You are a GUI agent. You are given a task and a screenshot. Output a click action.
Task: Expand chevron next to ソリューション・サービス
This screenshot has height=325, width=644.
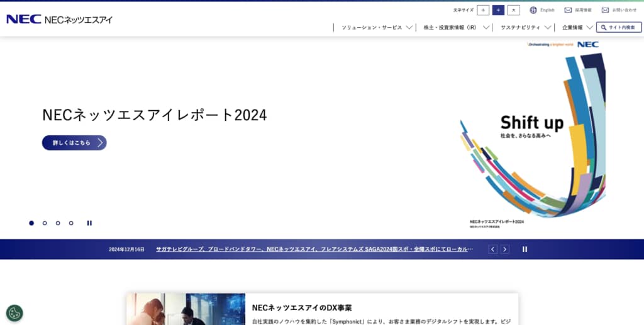[x=409, y=28]
